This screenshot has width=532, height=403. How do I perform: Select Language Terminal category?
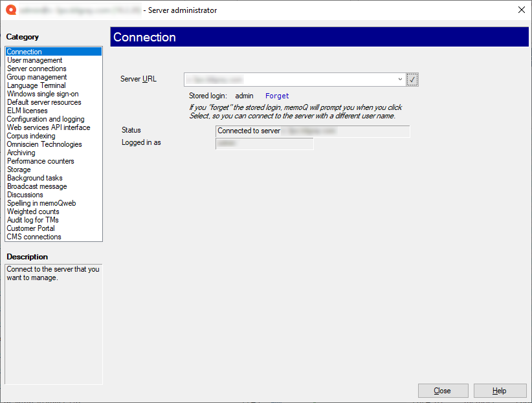(x=54, y=85)
